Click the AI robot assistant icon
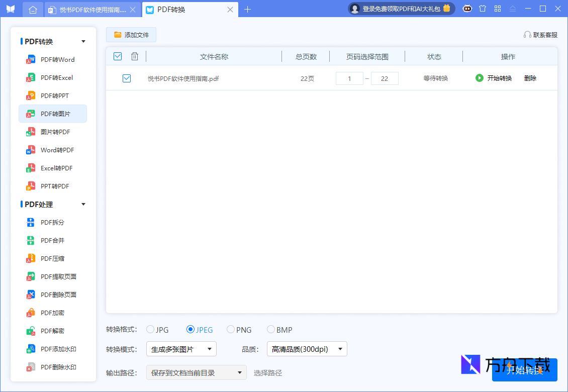The image size is (568, 392). 467,9
